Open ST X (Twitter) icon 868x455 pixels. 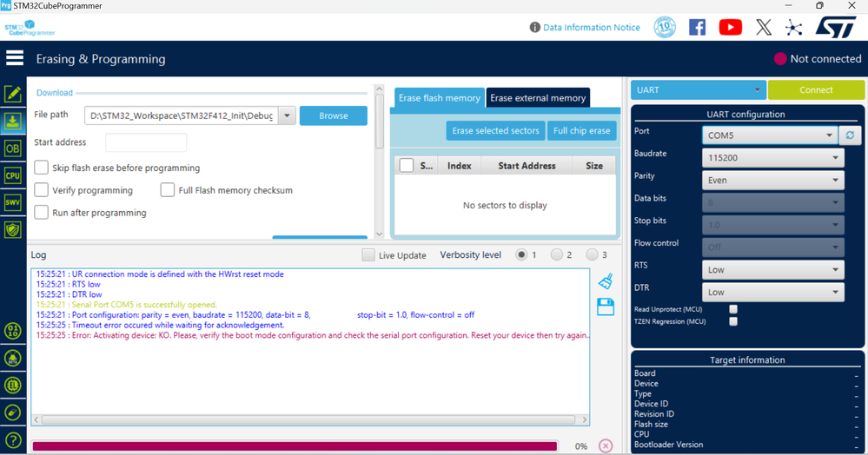[764, 27]
